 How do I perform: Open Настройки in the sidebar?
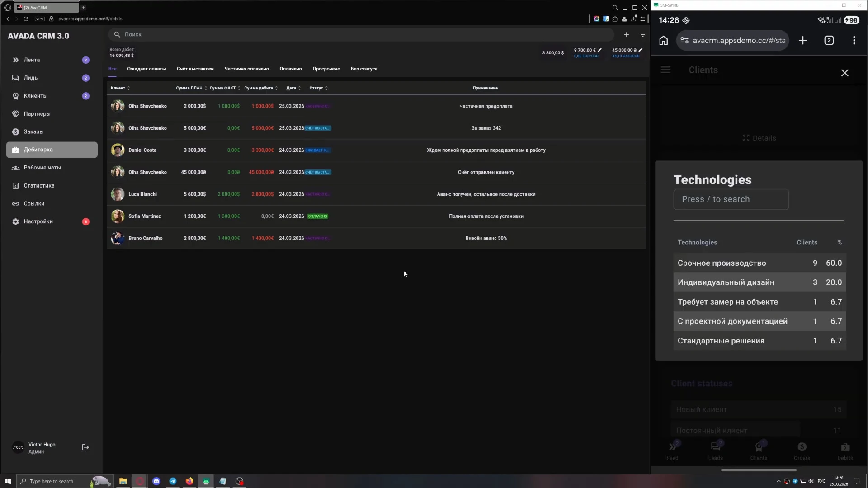(38, 221)
